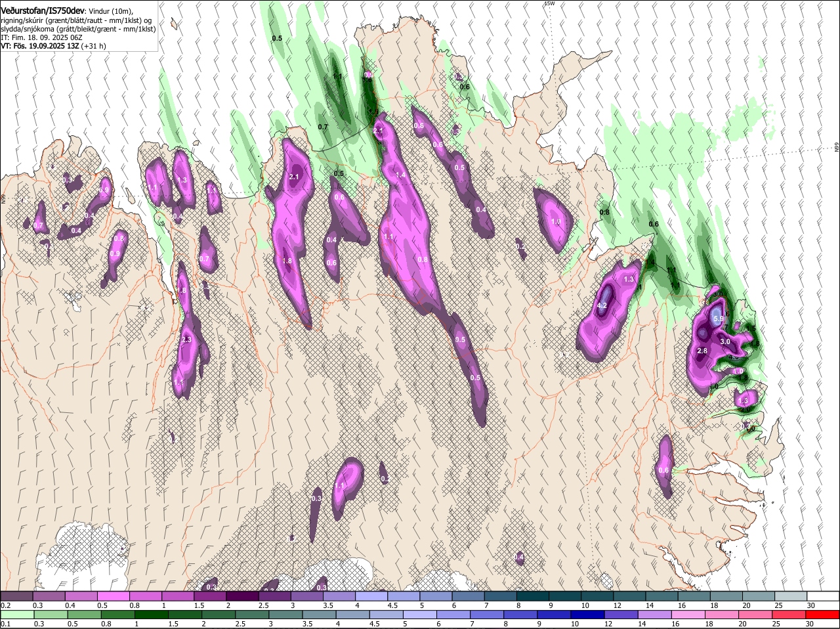The image size is (840, 629).
Task: Click the 'slydda/snjókoma' legend description line
Action: coord(78,30)
